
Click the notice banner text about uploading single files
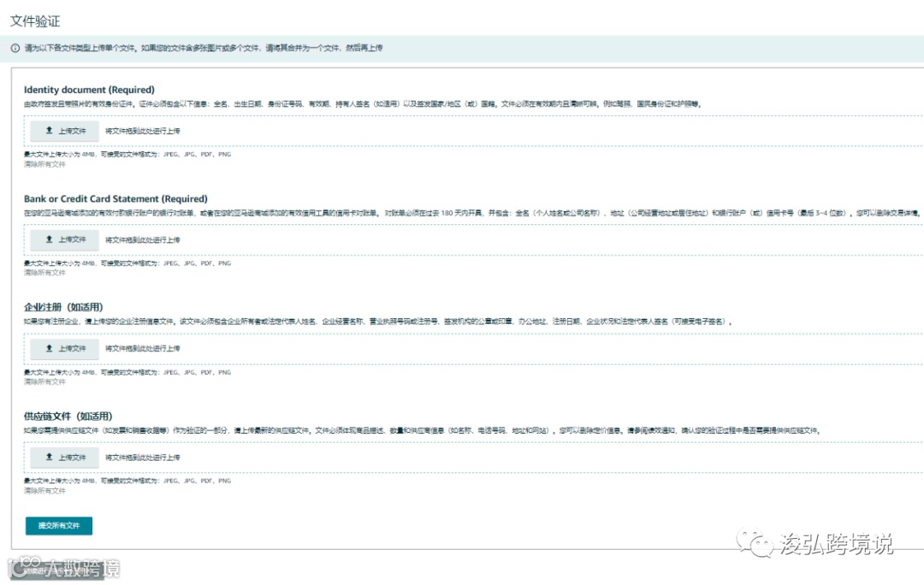(204, 48)
